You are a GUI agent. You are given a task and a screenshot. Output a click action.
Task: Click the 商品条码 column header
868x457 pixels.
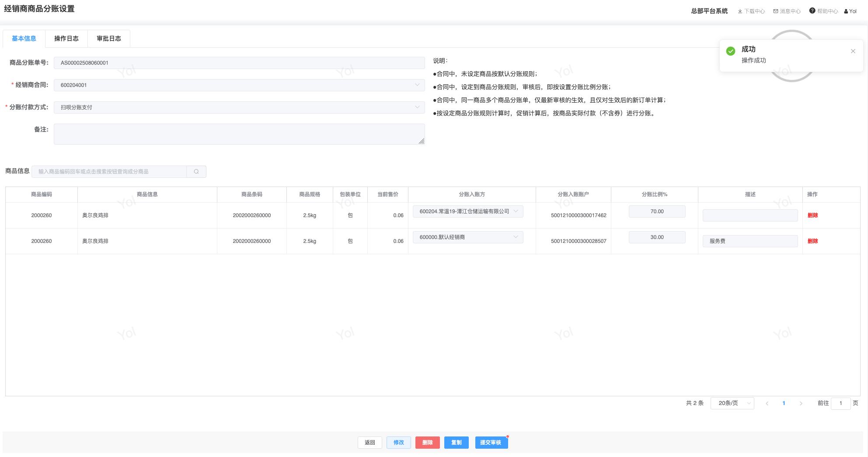coord(252,194)
